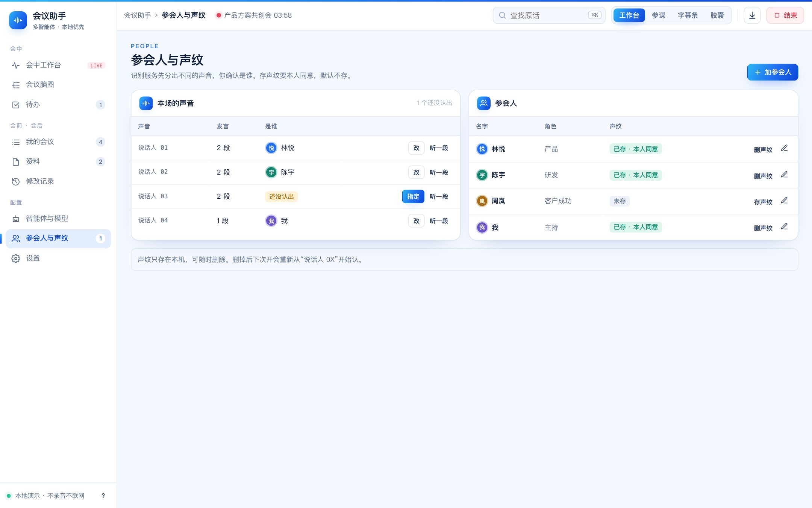This screenshot has height=508, width=812.
Task: Click 删声纹 for 陈宇
Action: pyautogui.click(x=763, y=176)
